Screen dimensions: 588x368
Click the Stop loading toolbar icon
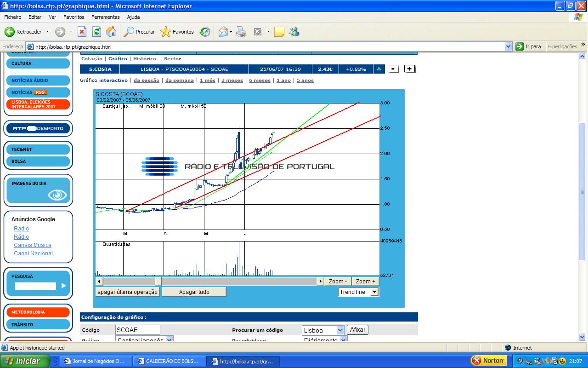point(82,32)
